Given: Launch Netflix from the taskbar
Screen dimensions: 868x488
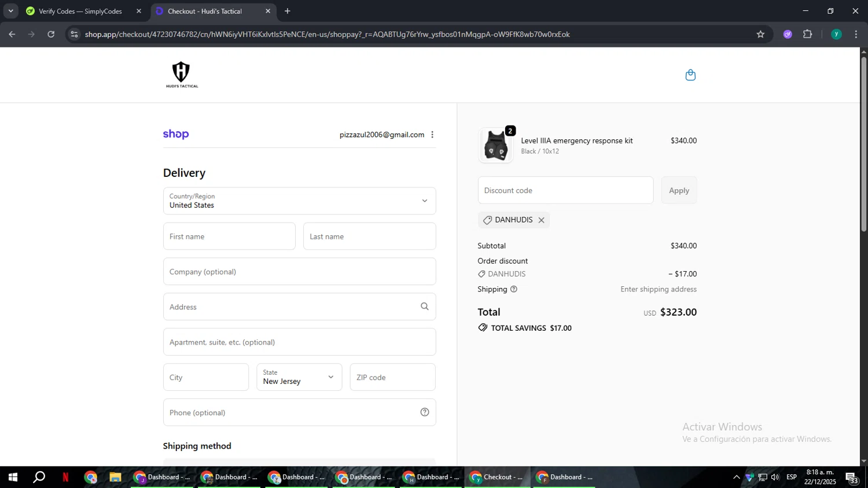Looking at the screenshot, I should tap(65, 477).
